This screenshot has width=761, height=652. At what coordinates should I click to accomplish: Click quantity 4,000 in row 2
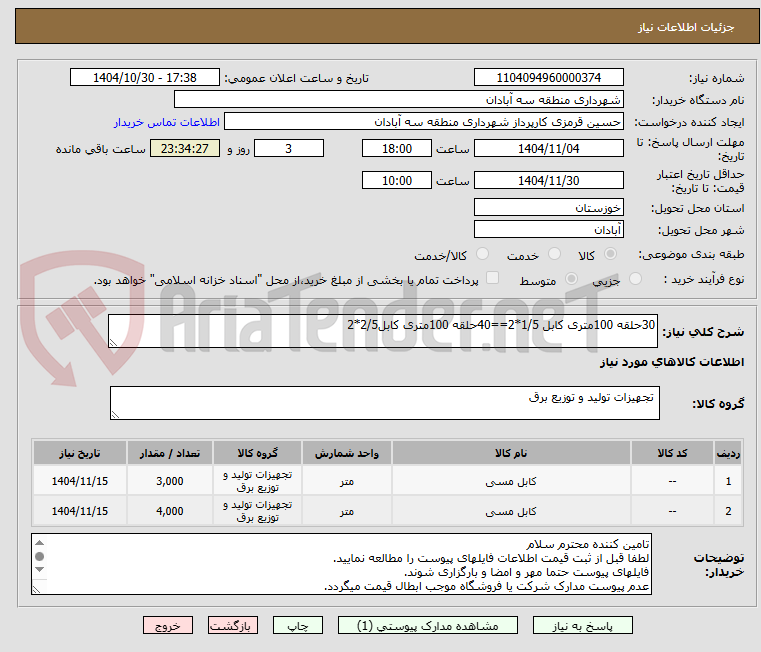coord(170,511)
